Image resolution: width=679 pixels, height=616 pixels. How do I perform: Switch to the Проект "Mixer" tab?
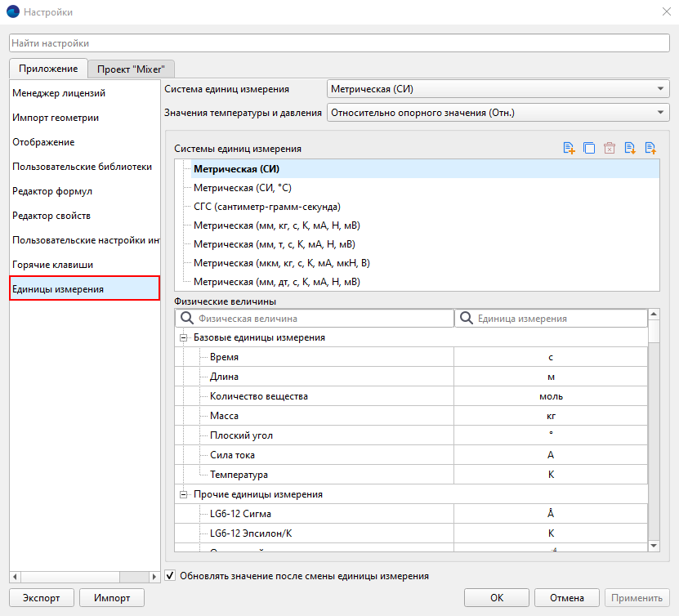point(132,69)
